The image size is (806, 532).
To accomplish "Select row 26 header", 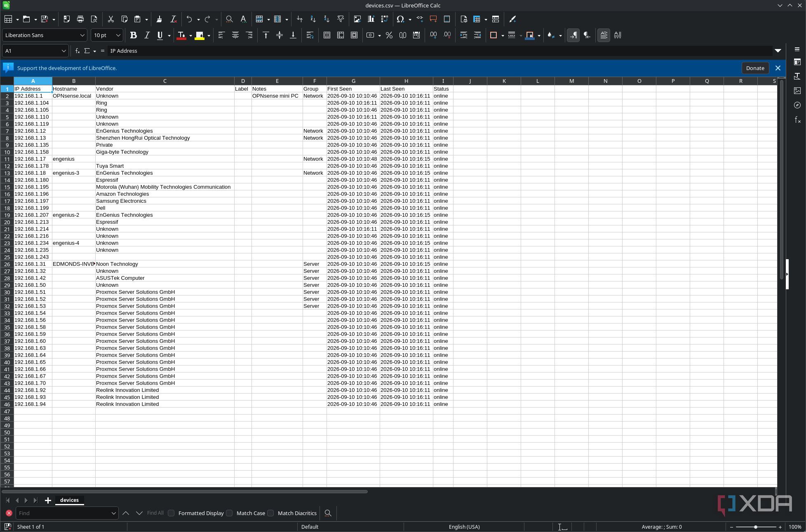I will (7, 264).
